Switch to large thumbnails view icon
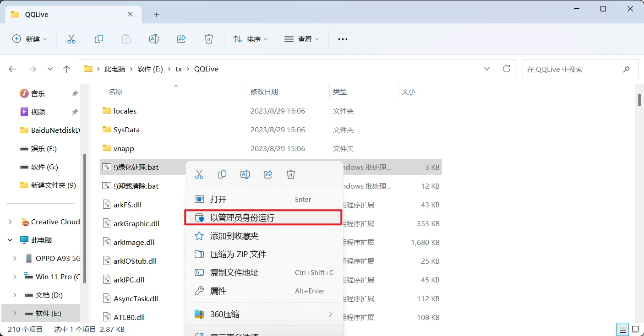Viewport: 644px width, 336px height. tap(635, 329)
